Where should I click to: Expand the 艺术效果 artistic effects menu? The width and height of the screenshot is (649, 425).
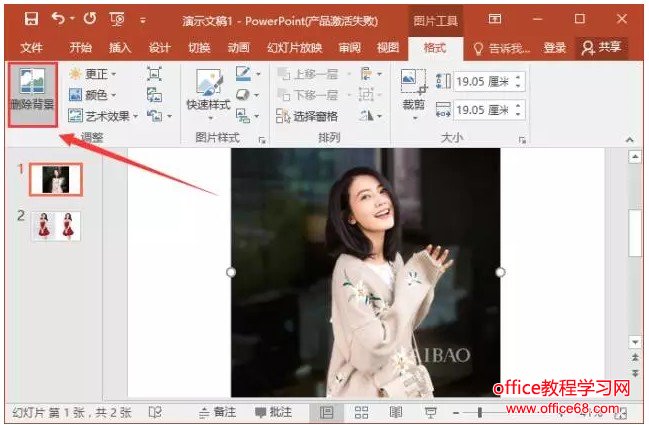[104, 116]
